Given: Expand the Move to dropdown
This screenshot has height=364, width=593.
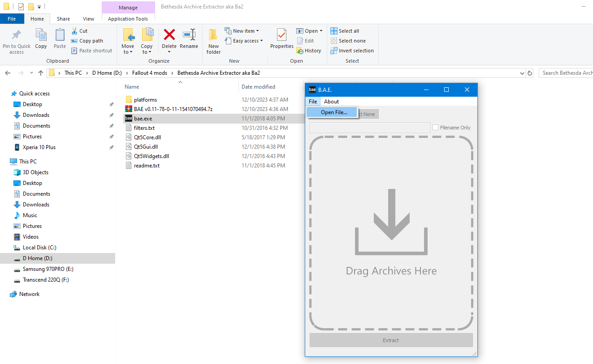Looking at the screenshot, I should tap(128, 52).
